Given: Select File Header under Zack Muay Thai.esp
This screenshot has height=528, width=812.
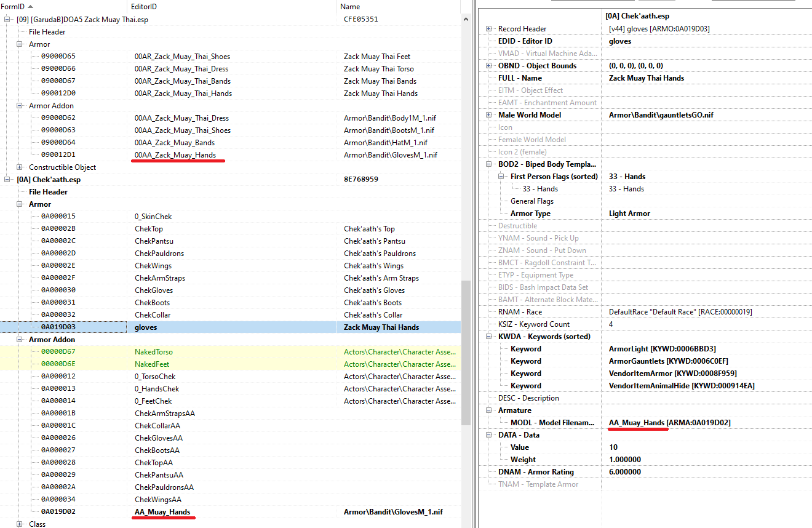Looking at the screenshot, I should 47,32.
